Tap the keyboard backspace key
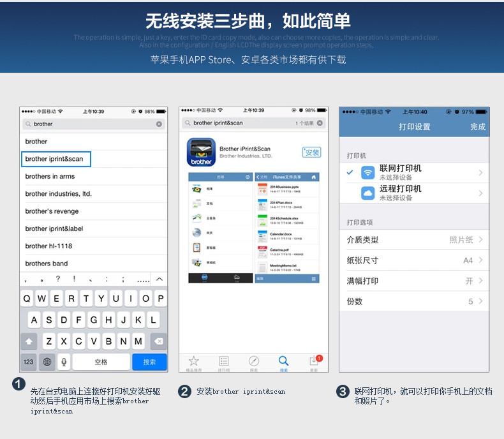Image resolution: width=504 pixels, height=439 pixels. [158, 341]
